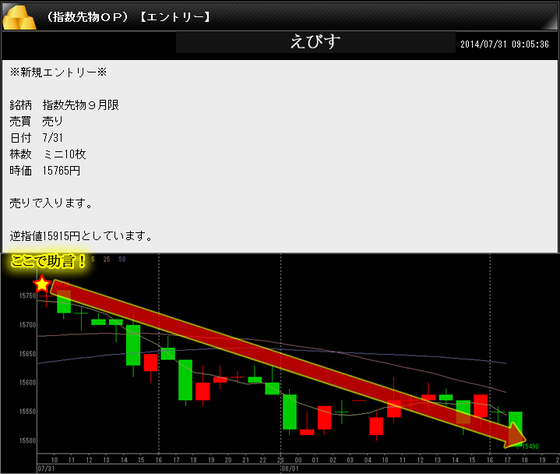This screenshot has width=560, height=474.
Task: Select the stop price line '逆指値15915円としています。'
Action: 81,236
